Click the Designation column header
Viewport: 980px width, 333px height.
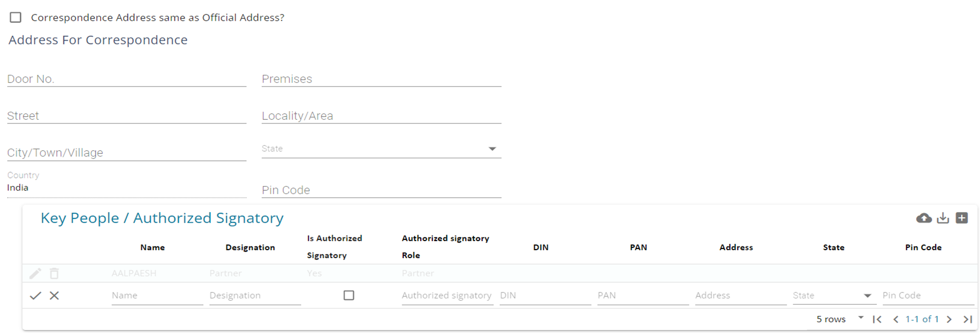pyautogui.click(x=250, y=247)
